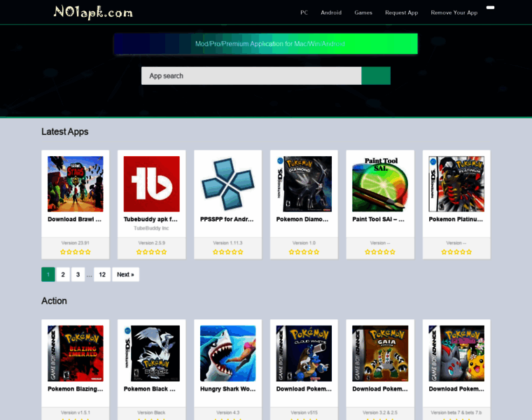This screenshot has width=532, height=420.
Task: Open Pokemon Blazing Emerald cover image
Action: click(76, 353)
